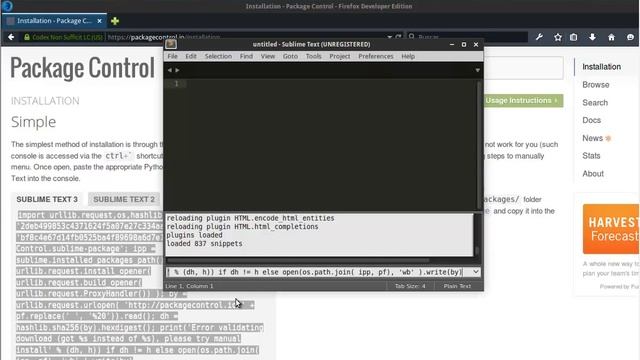Open console input history dropdown arrow
The image size is (640, 360).
(476, 272)
